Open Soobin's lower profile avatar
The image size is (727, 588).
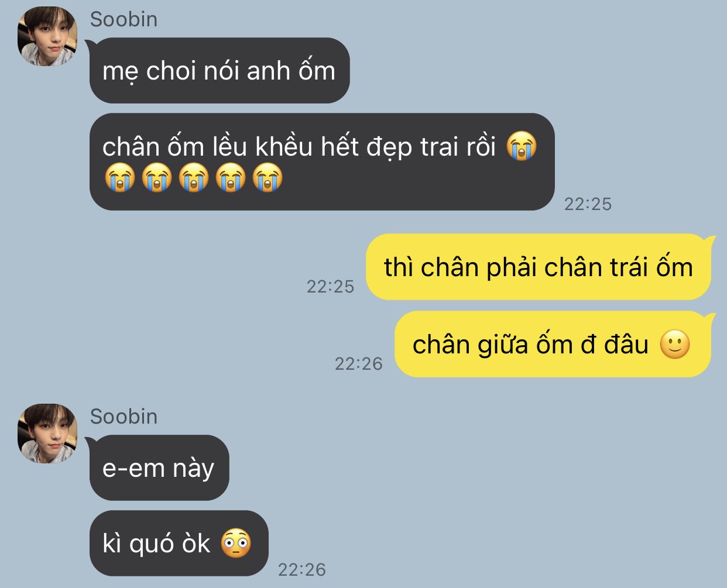[x=47, y=434]
